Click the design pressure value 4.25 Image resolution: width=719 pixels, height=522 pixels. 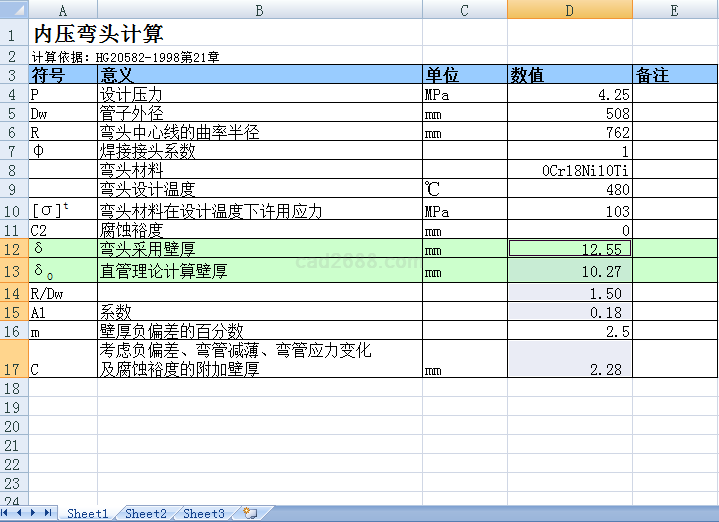569,95
